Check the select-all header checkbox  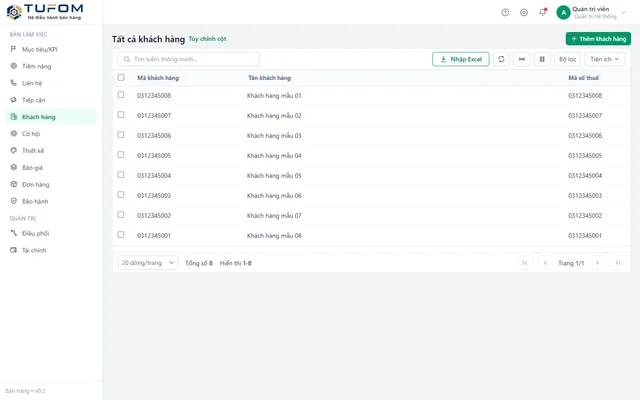click(121, 77)
